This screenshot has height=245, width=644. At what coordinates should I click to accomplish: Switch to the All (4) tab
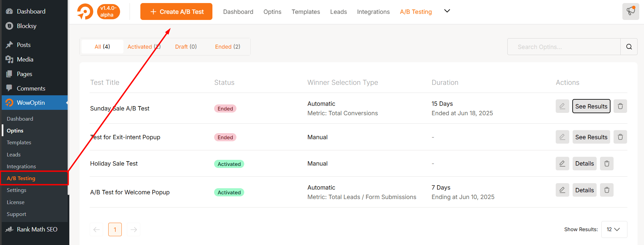102,47
